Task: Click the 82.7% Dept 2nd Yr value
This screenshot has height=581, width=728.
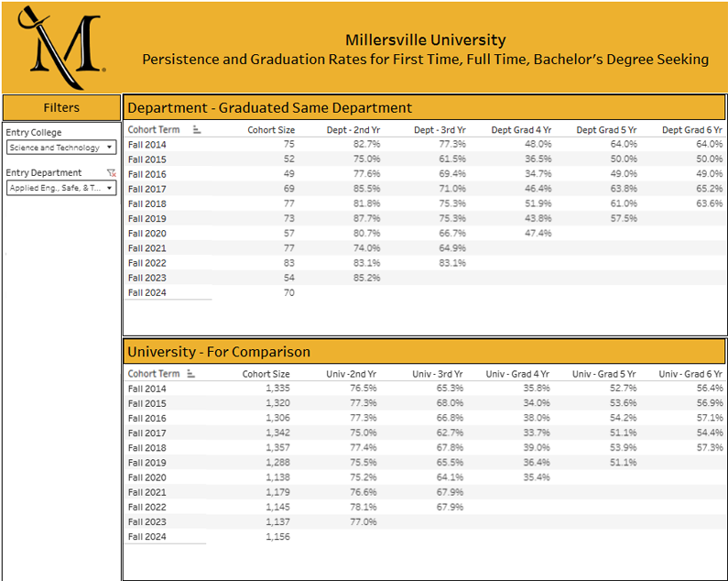Action: click(366, 144)
